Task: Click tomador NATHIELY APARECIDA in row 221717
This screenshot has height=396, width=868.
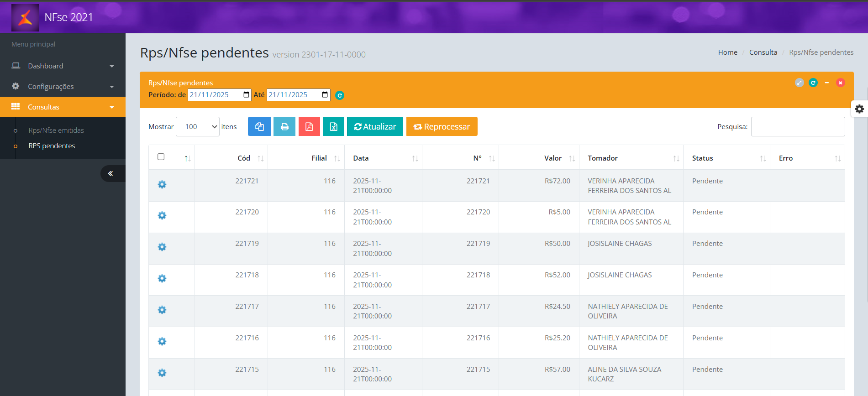Action: [x=628, y=311]
